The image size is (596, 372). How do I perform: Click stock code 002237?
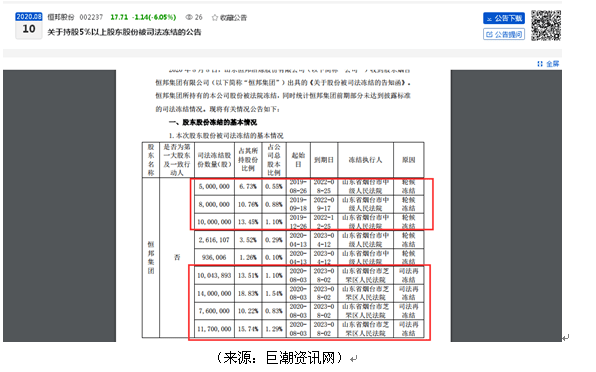[x=91, y=17]
